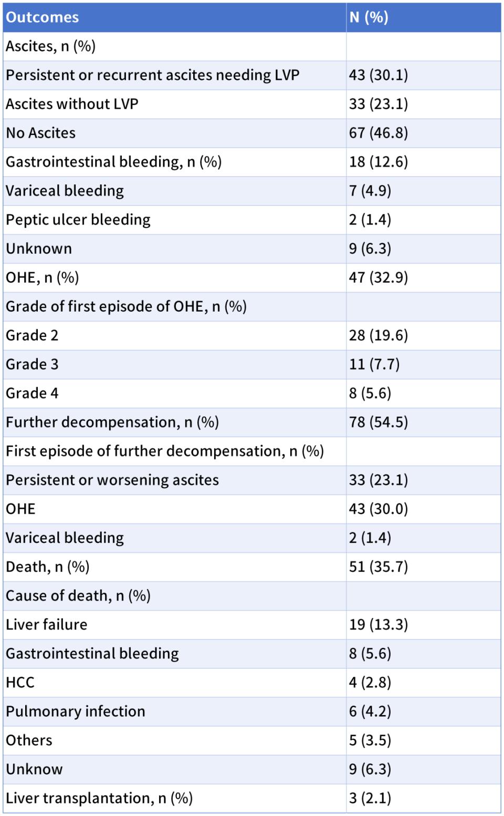Screen dimensions: 504x816
Task: Select the N (%) column header
Action: pos(369,17)
